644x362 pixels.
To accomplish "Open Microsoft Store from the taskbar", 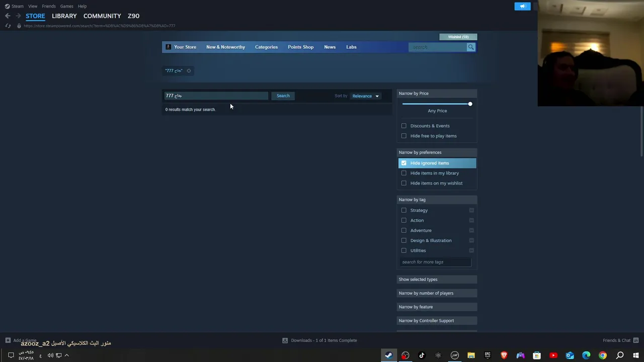I will [537, 355].
